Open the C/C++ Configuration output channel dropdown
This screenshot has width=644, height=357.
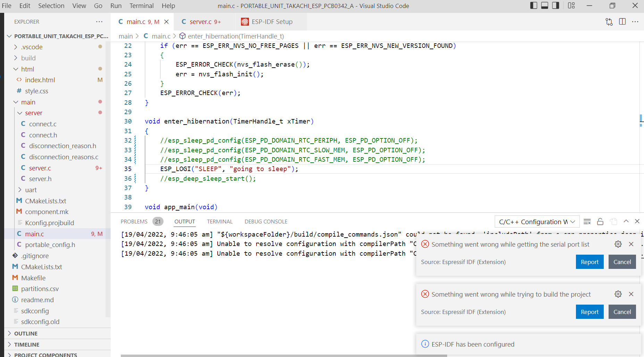pos(537,222)
